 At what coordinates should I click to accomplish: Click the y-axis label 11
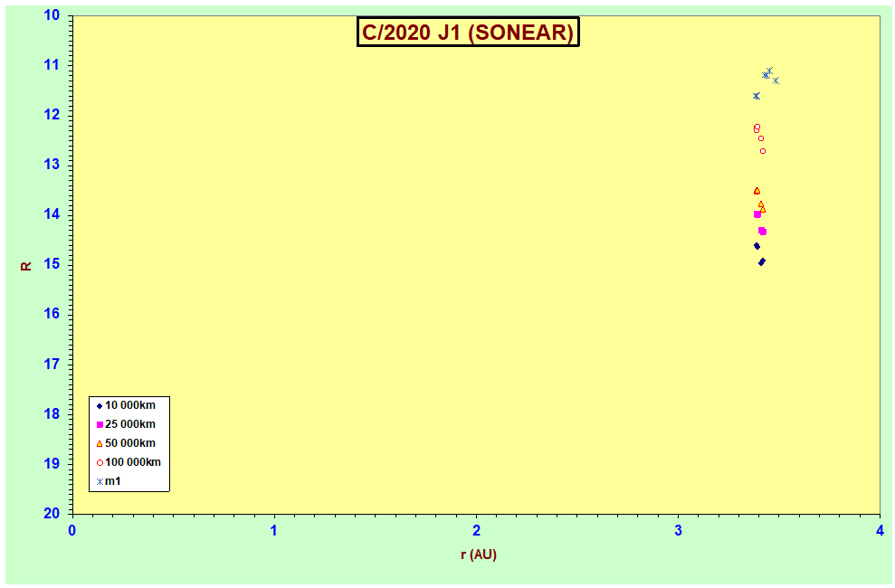click(52, 65)
